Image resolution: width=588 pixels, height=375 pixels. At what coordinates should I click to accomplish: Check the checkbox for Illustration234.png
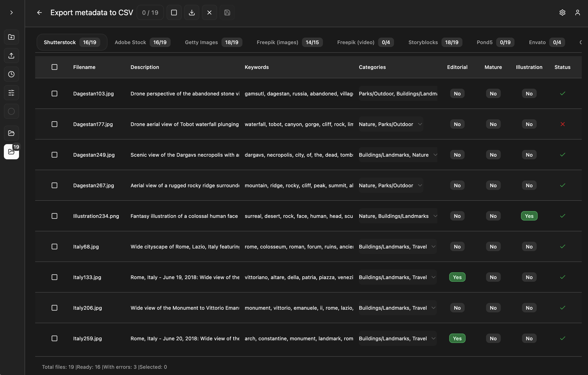[x=54, y=216]
